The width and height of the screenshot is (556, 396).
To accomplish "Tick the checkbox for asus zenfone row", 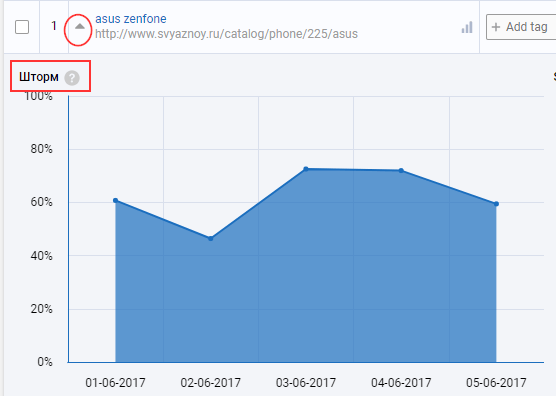I will click(22, 27).
